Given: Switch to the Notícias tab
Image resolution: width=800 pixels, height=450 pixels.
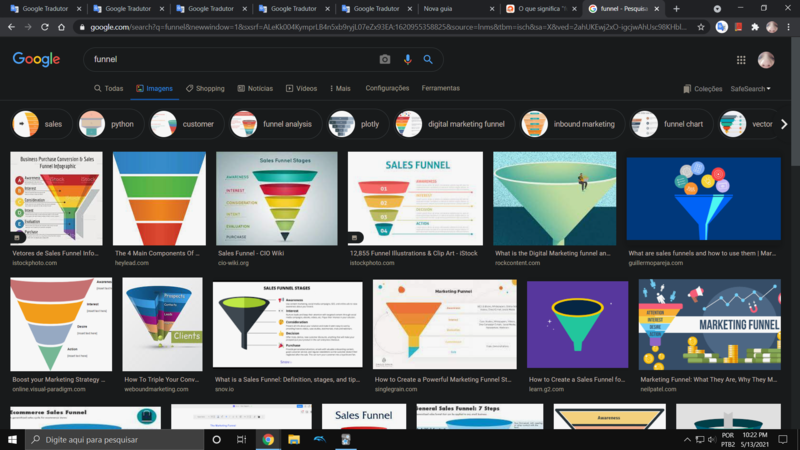Looking at the screenshot, I should (255, 88).
